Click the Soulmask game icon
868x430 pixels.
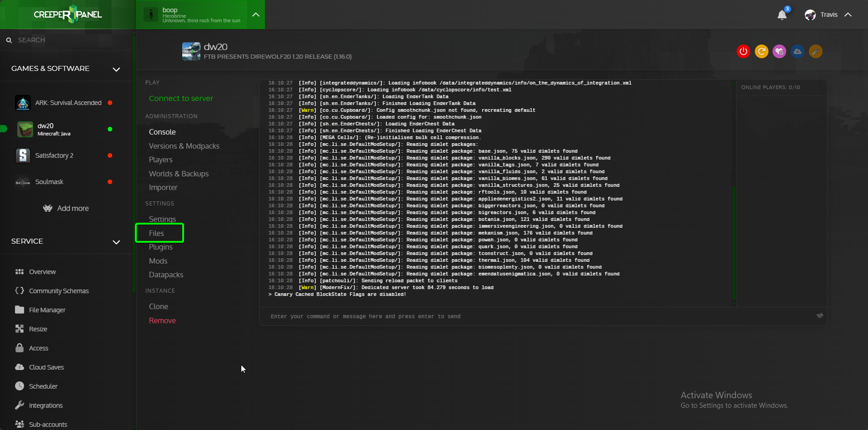tap(23, 182)
